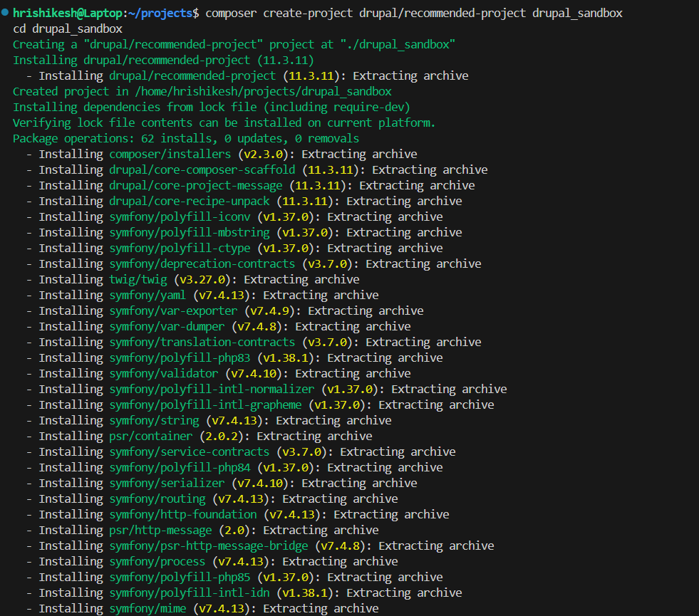This screenshot has width=699, height=616.
Task: Click the 'symfony/polyfill-php83' package name
Action: 180,357
